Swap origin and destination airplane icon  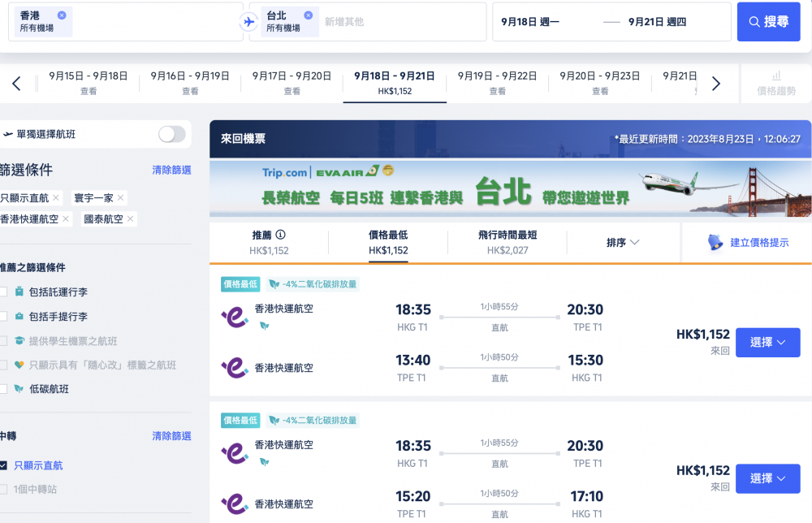248,22
